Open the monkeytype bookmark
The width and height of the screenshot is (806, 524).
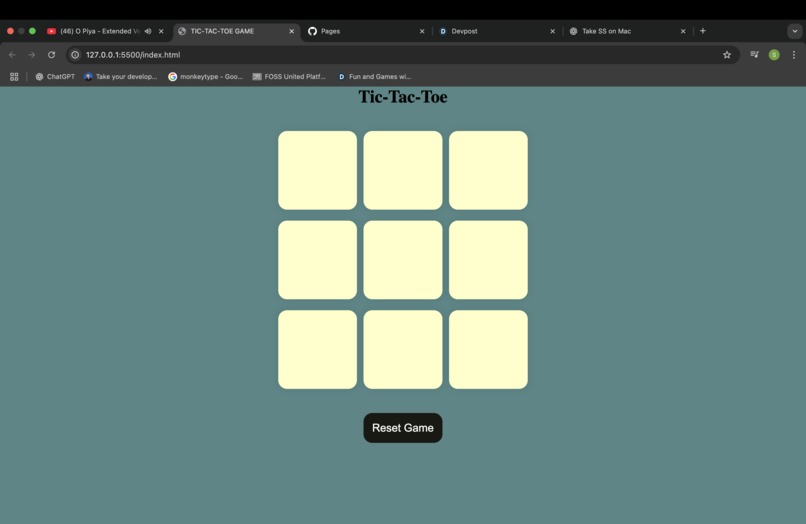point(206,77)
